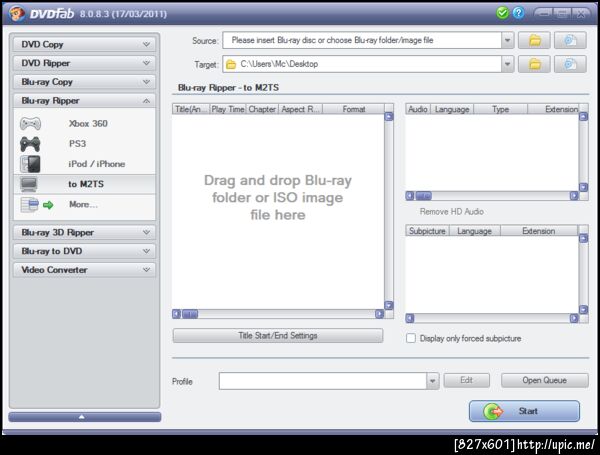Click title list scroll left arrow

click(x=176, y=314)
